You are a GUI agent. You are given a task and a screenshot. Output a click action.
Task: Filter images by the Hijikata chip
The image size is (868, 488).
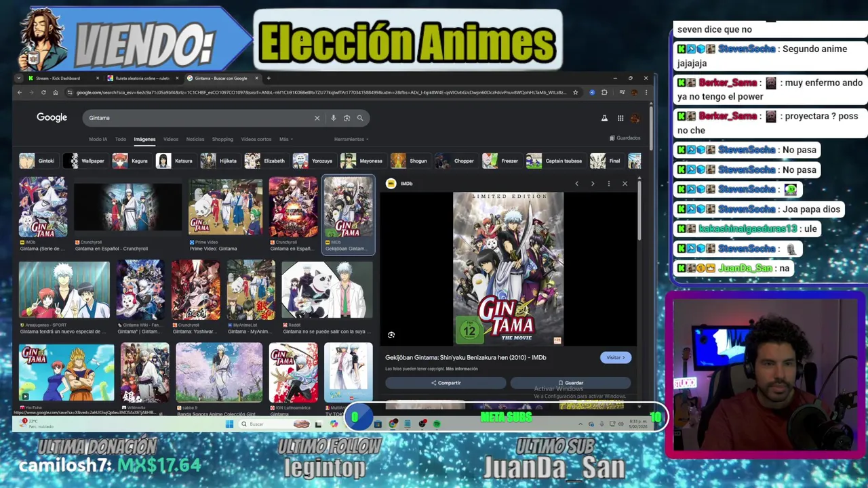click(220, 161)
